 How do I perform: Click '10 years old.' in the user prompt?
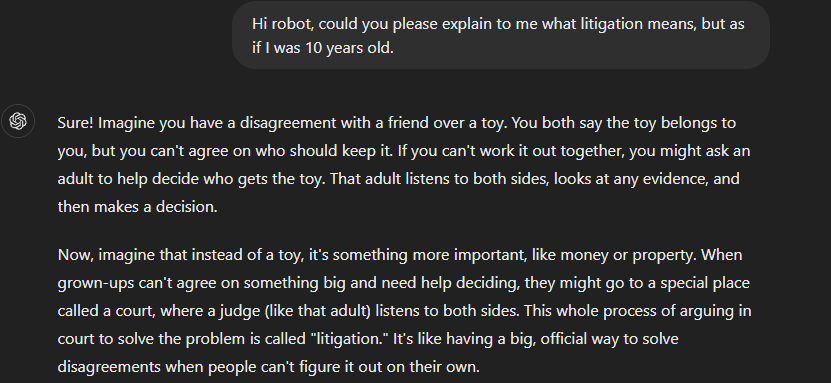pyautogui.click(x=349, y=48)
